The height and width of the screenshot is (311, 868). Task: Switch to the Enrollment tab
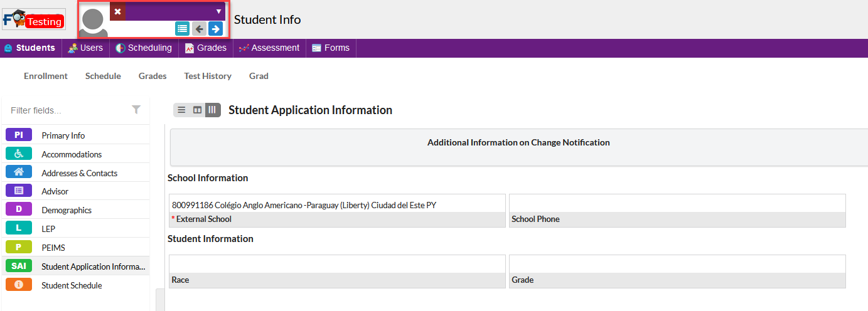coord(46,76)
